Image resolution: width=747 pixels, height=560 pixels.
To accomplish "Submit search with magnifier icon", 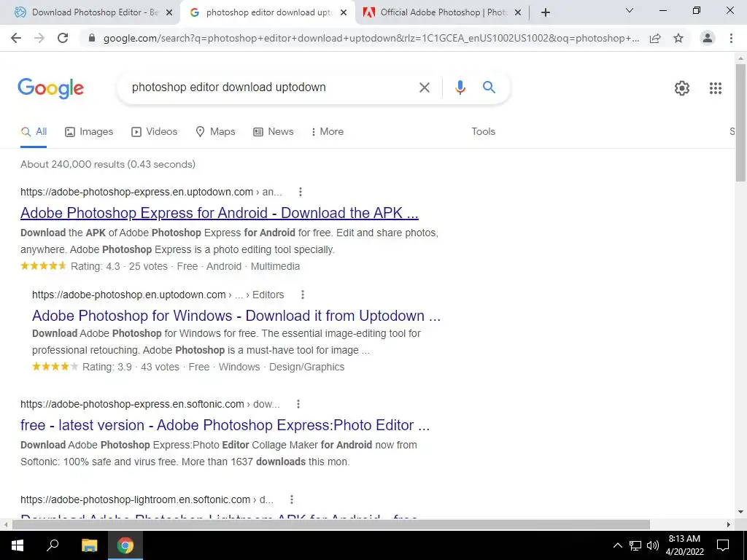I will click(x=489, y=87).
